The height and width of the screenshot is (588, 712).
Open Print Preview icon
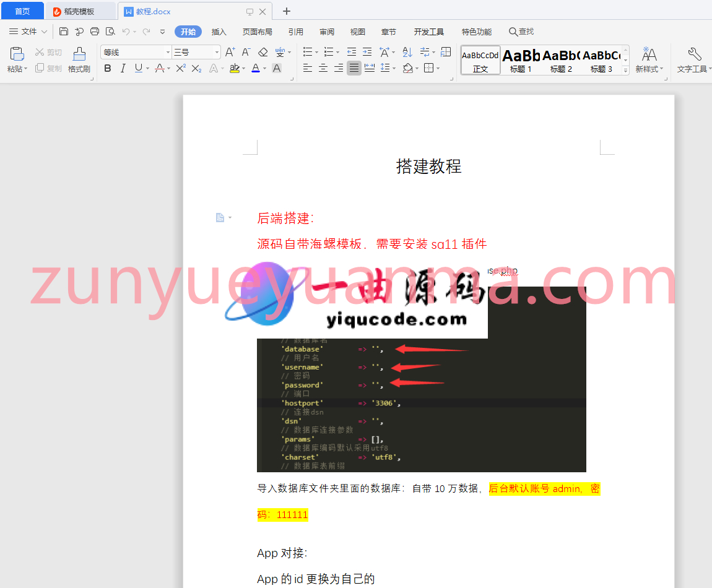tap(110, 32)
